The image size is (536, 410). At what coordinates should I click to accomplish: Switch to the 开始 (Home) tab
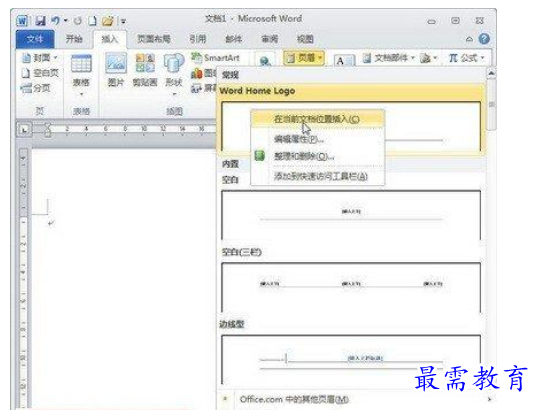(x=74, y=39)
